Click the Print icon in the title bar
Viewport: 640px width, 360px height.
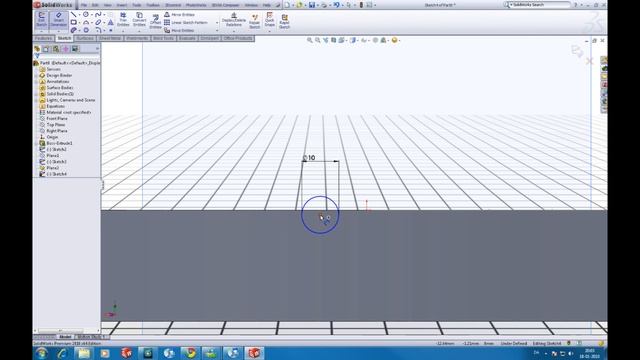pyautogui.click(x=324, y=5)
